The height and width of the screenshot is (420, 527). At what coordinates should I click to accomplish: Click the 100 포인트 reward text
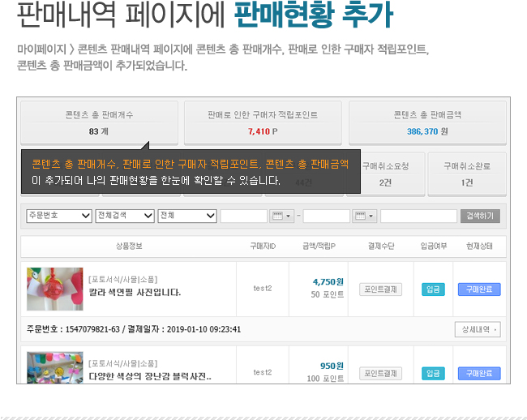325,379
